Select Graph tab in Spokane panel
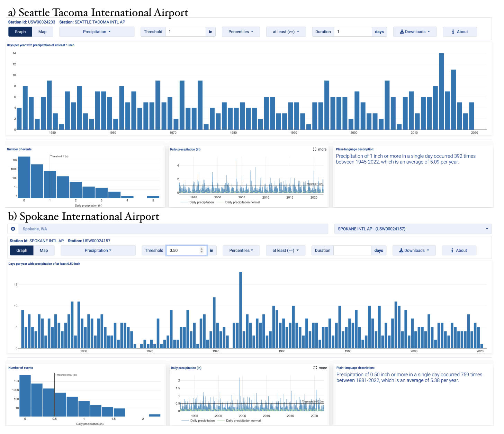Screen dimensions: 504x434 point(21,251)
